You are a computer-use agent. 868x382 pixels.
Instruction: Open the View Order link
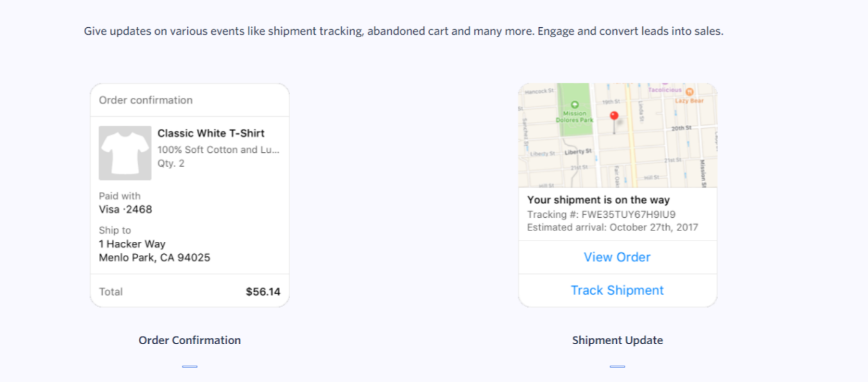(617, 257)
